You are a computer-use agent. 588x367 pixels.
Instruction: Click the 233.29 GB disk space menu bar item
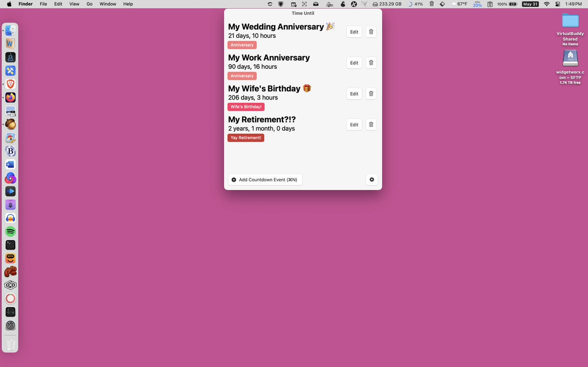387,4
